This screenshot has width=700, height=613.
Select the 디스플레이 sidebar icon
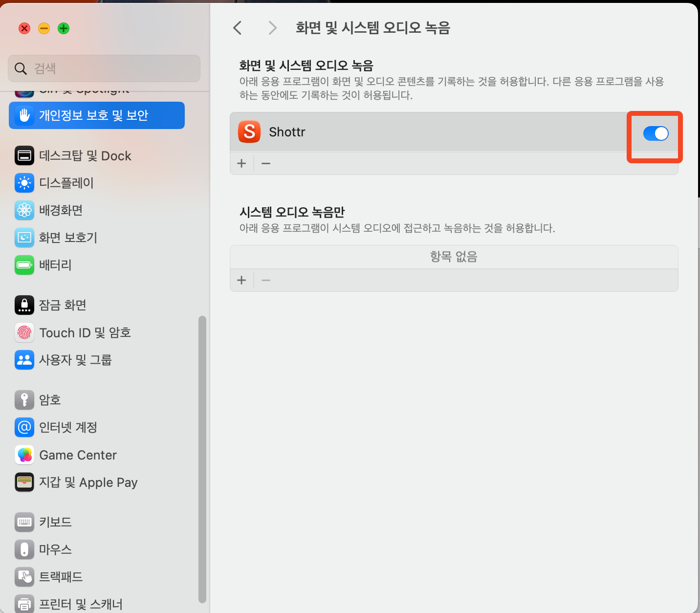24,183
